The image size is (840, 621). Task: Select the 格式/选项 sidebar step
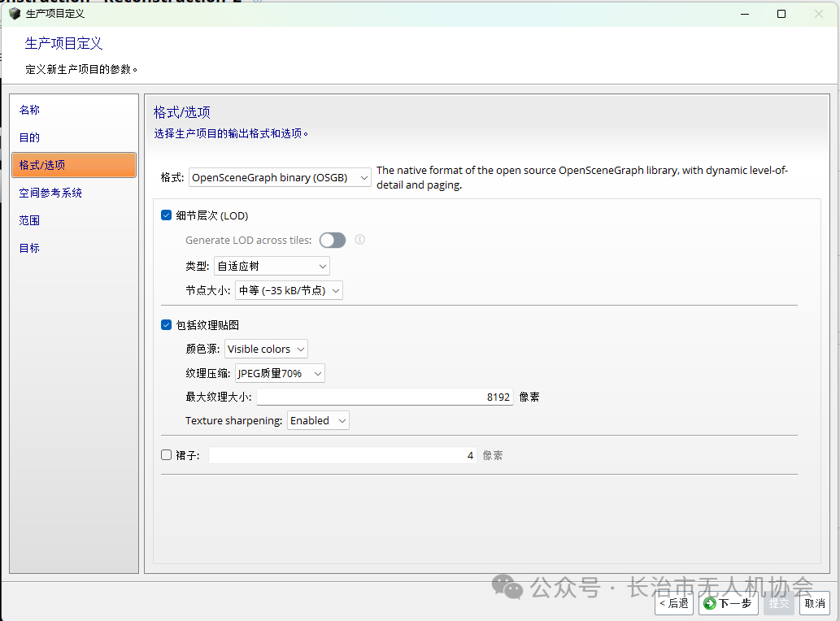(74, 165)
